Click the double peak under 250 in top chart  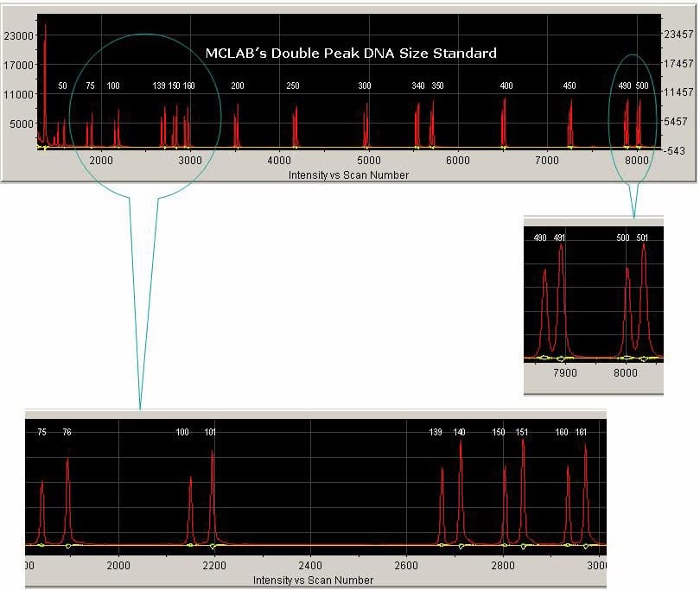pyautogui.click(x=295, y=126)
